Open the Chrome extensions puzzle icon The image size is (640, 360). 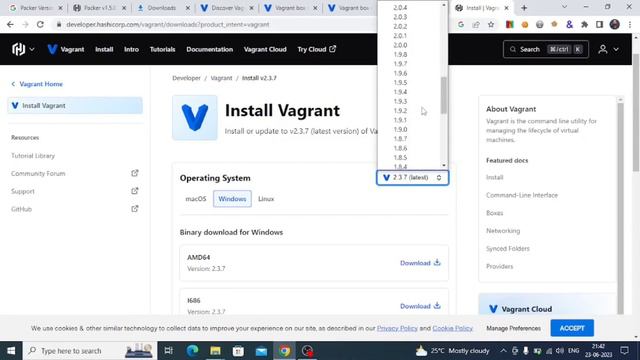(584, 24)
